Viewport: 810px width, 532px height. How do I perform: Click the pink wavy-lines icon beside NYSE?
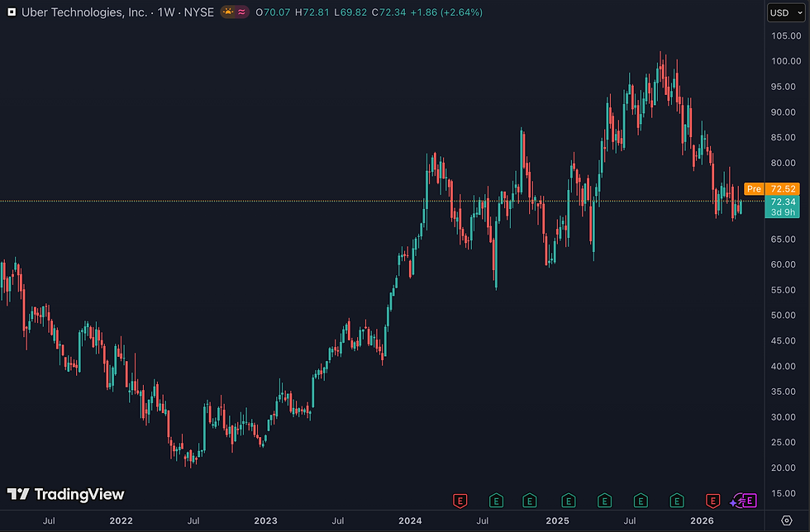(x=241, y=12)
